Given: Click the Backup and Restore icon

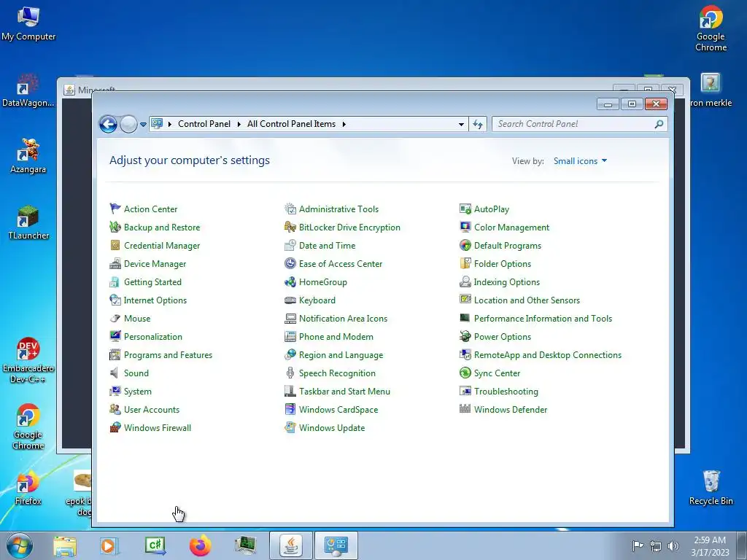Looking at the screenshot, I should coord(115,227).
